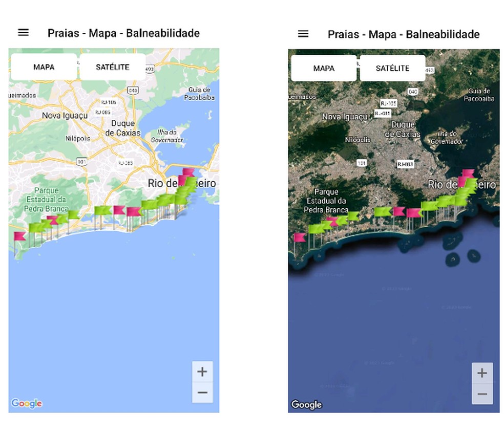Click Nova Iguaçu label on left map
Viewport: 504px width, 434px height.
[65, 115]
